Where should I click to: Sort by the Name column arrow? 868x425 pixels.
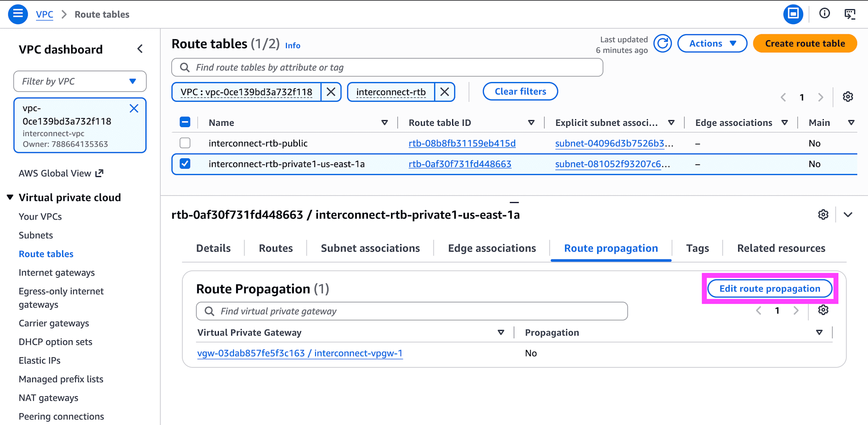coord(385,123)
